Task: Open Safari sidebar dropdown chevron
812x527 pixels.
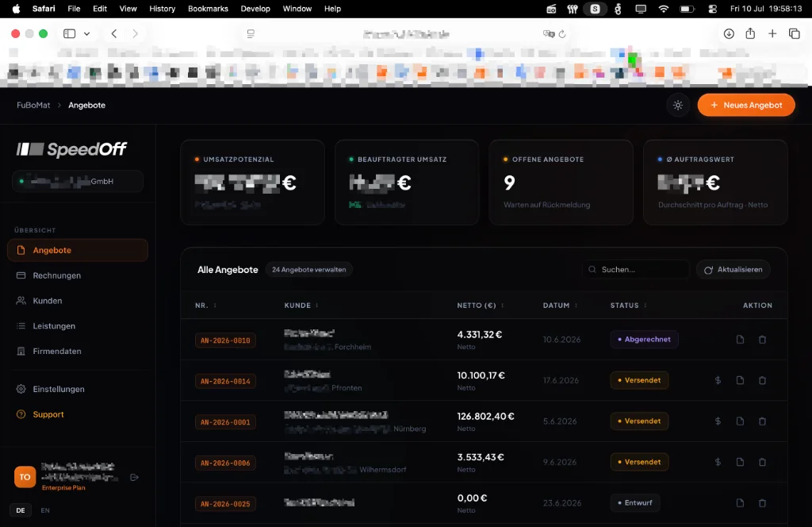Action: (87, 33)
